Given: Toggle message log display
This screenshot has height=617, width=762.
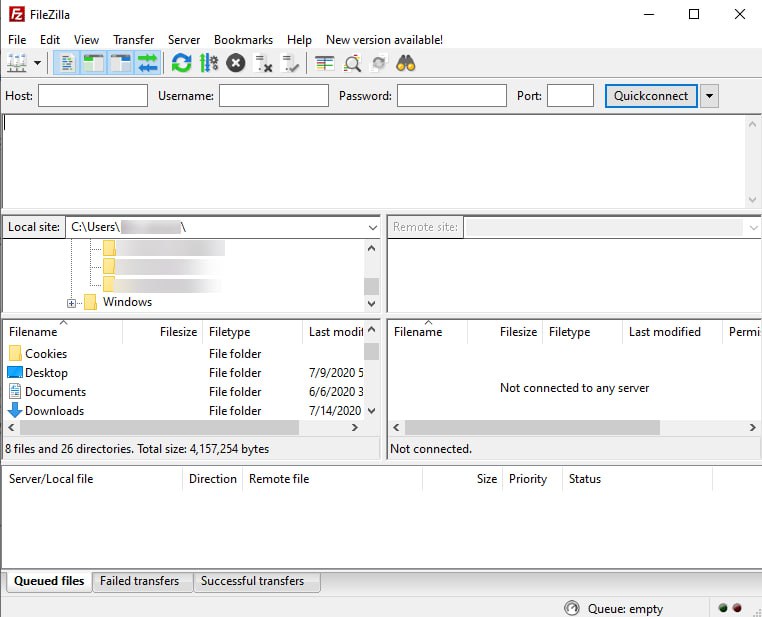Looking at the screenshot, I should click(x=67, y=63).
